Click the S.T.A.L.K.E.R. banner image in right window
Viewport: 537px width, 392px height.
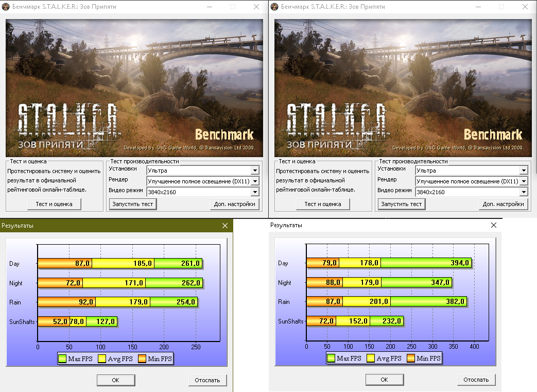[403, 88]
